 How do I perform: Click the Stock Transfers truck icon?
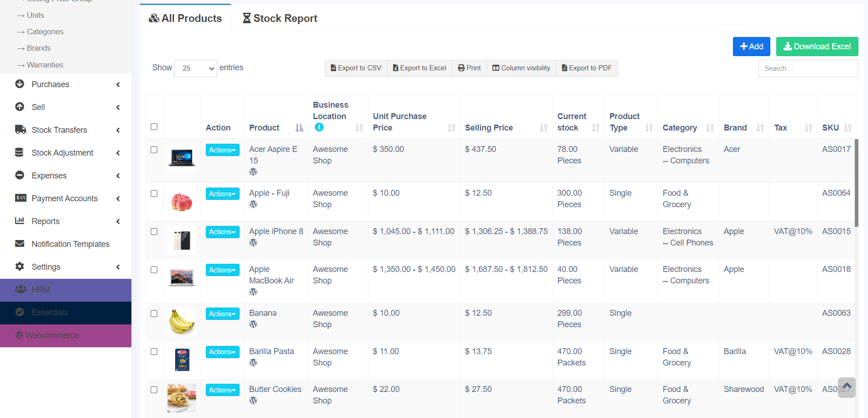[21, 130]
